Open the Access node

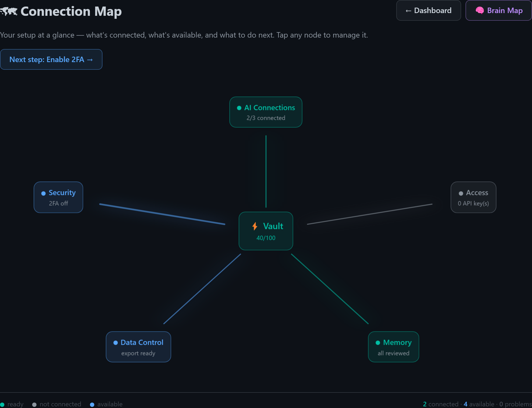pyautogui.click(x=473, y=197)
